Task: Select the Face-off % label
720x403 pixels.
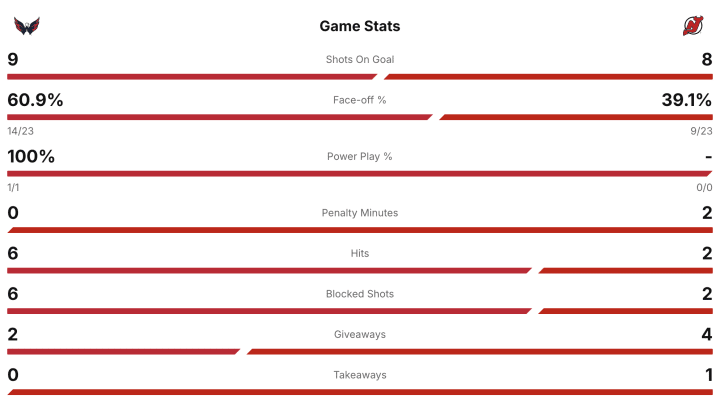Action: [x=360, y=100]
